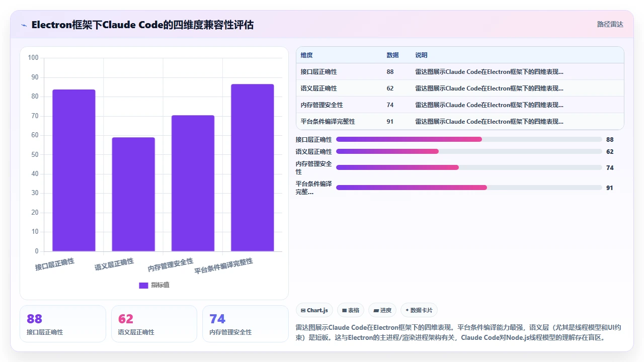Click the value 62 in the table
644x362 pixels.
(x=390, y=88)
